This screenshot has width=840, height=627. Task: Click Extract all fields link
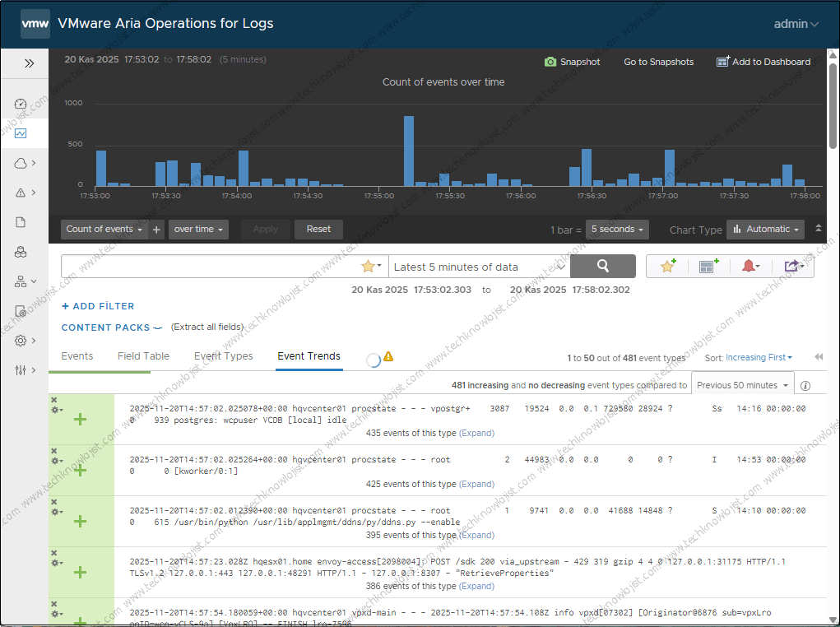(207, 327)
